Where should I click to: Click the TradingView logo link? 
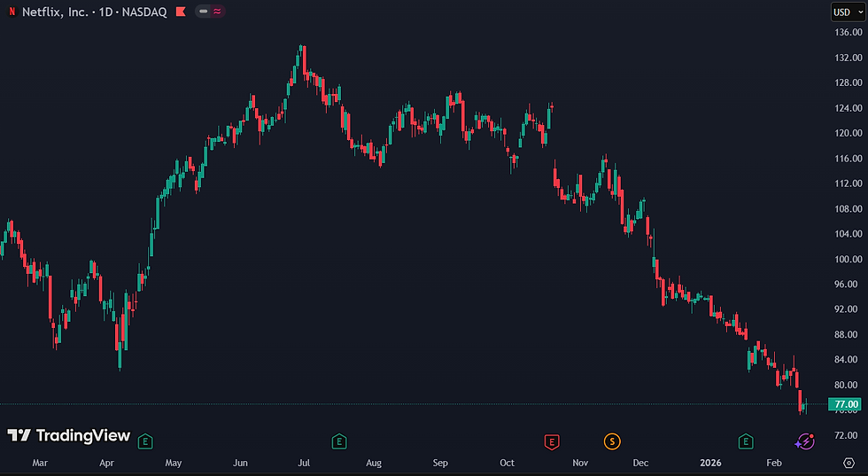69,435
